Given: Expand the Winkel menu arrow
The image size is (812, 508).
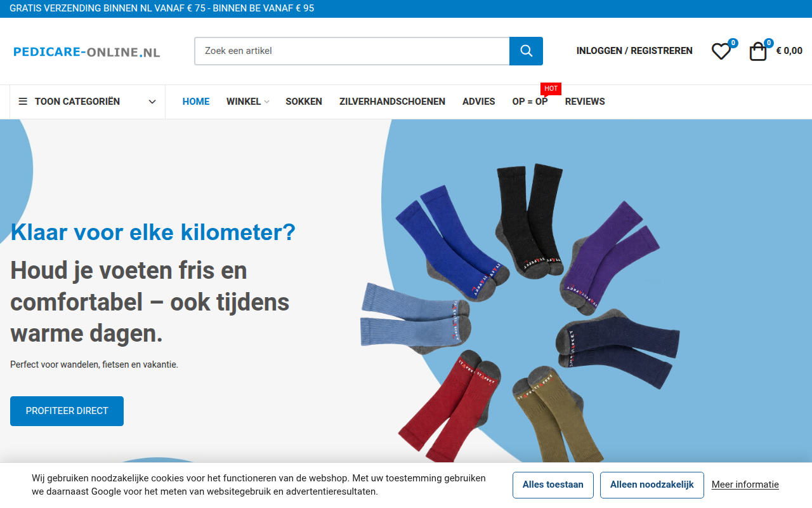Looking at the screenshot, I should coord(266,102).
